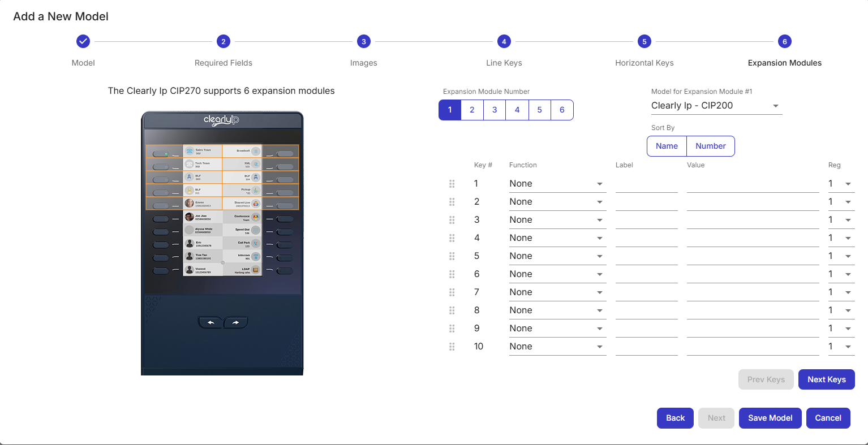868x445 pixels.
Task: Click the Clearly IP expansion module phone image
Action: coord(222,243)
